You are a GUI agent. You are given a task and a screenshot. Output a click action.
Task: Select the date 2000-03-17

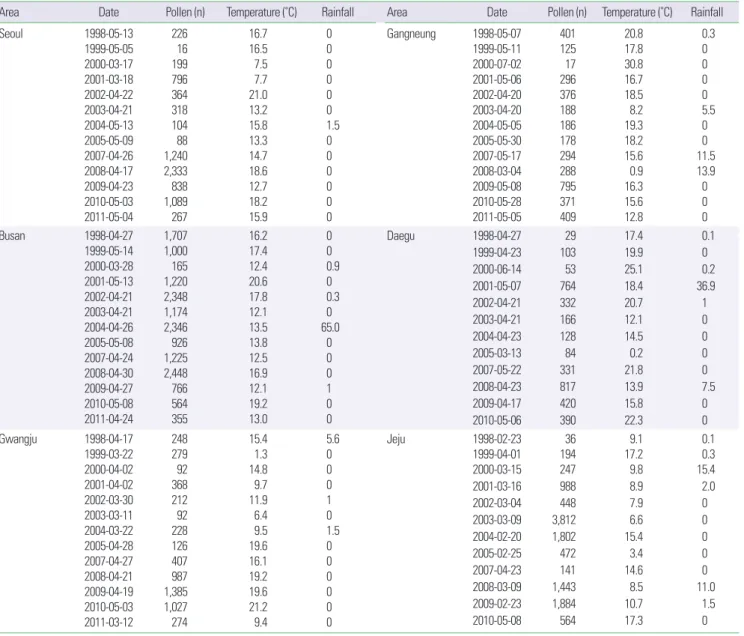click(x=109, y=64)
